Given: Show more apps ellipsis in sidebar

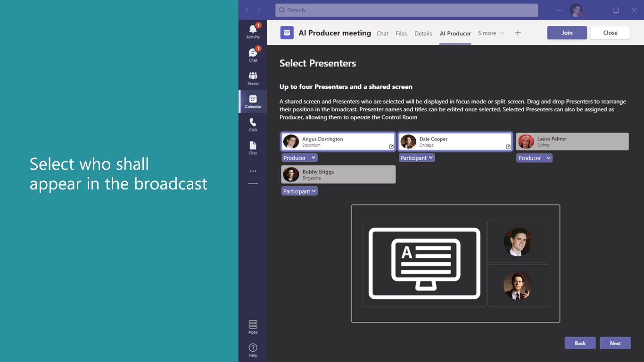Looking at the screenshot, I should coord(253,171).
